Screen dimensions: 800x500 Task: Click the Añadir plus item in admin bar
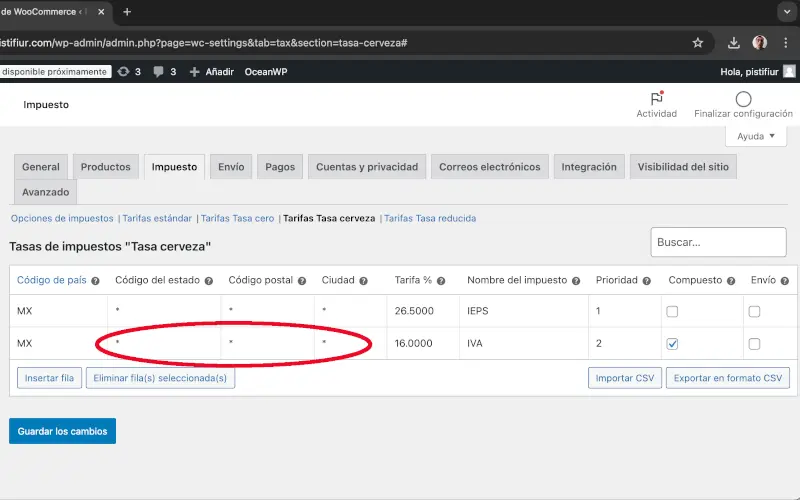212,71
